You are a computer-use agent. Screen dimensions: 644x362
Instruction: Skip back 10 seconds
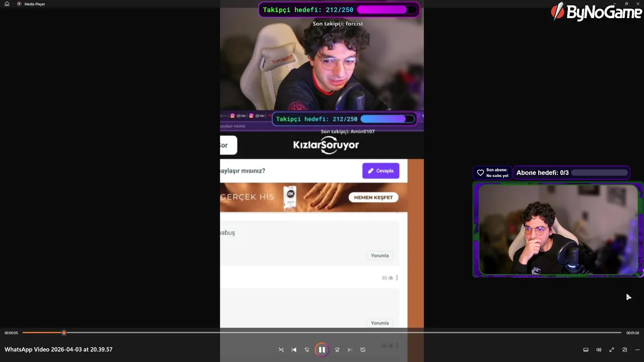pos(307,349)
